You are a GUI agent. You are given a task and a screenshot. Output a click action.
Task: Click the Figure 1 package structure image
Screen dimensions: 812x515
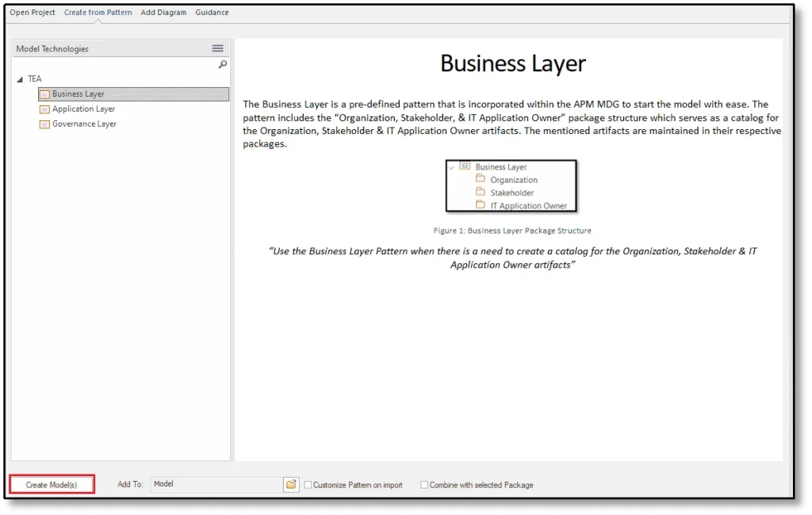click(x=511, y=186)
